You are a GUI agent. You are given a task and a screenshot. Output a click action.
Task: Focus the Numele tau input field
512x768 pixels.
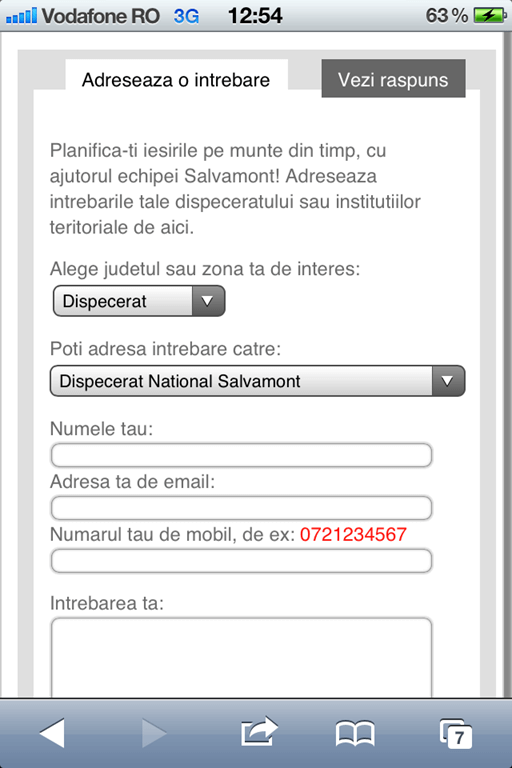click(241, 455)
